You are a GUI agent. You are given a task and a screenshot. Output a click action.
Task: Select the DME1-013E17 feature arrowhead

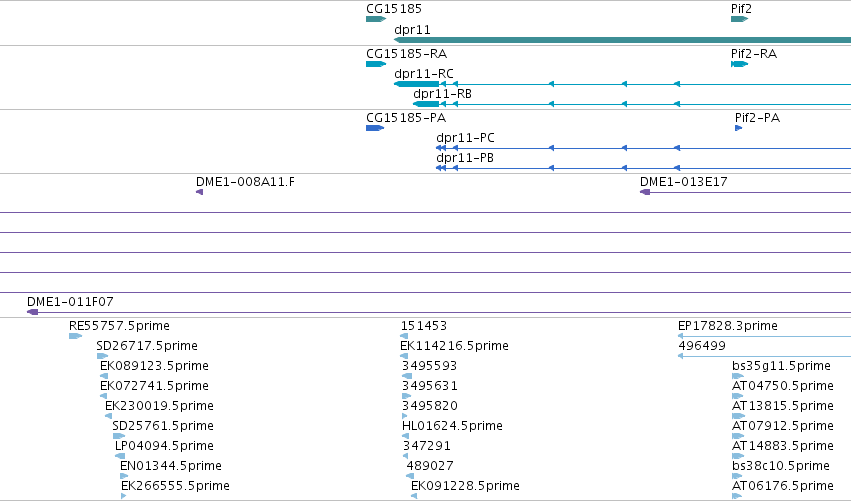[645, 192]
